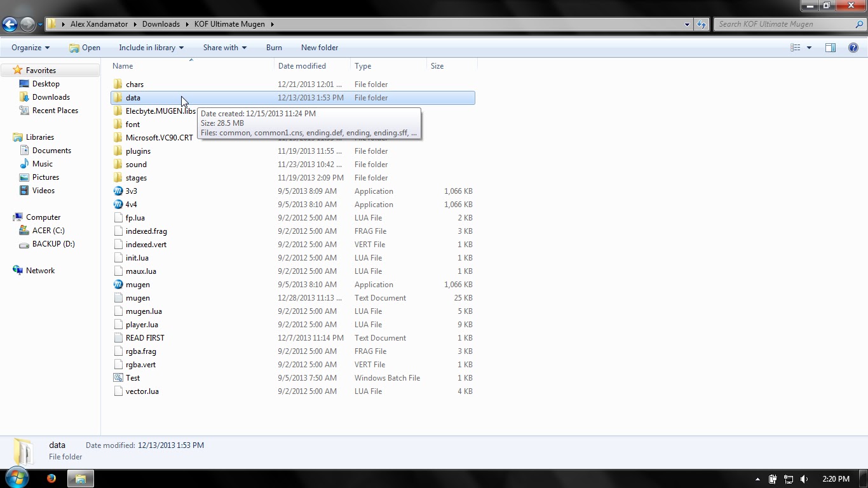Click the refresh address bar button
This screenshot has height=488, width=868.
tap(699, 24)
